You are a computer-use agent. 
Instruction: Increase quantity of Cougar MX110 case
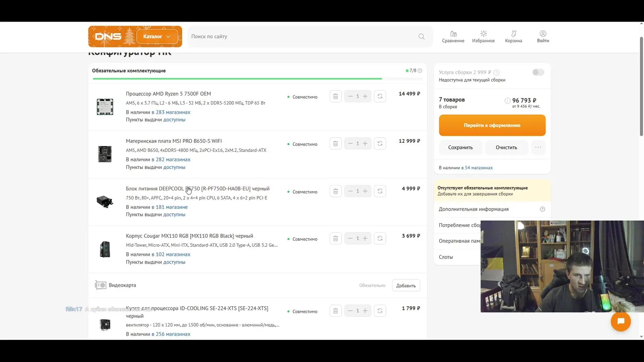(365, 238)
